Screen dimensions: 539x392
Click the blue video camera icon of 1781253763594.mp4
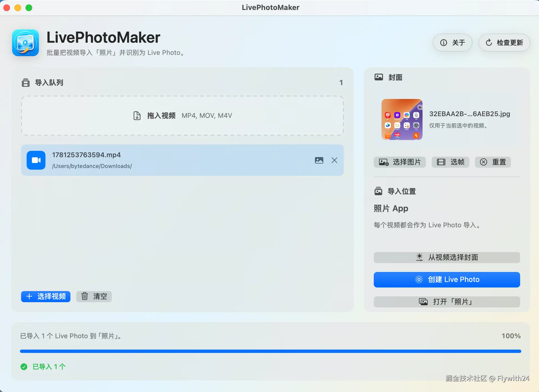36,160
